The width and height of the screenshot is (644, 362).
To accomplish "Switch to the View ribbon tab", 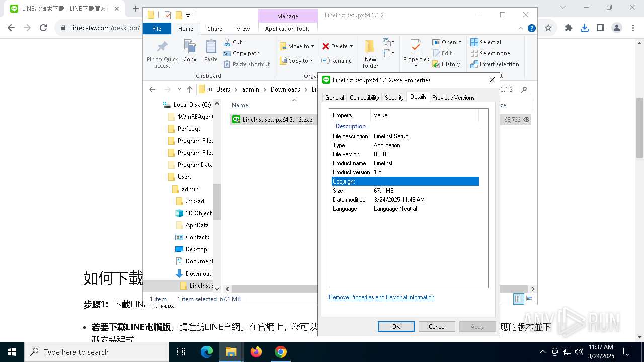I will pyautogui.click(x=243, y=29).
